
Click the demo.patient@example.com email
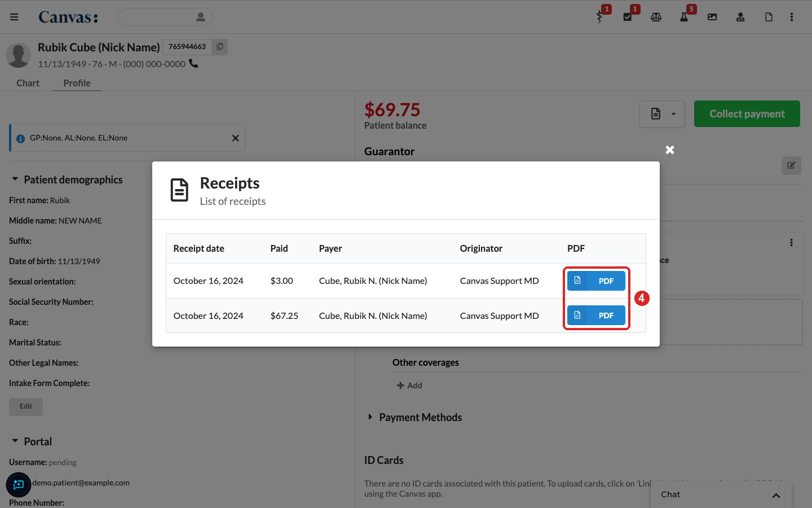pos(81,483)
